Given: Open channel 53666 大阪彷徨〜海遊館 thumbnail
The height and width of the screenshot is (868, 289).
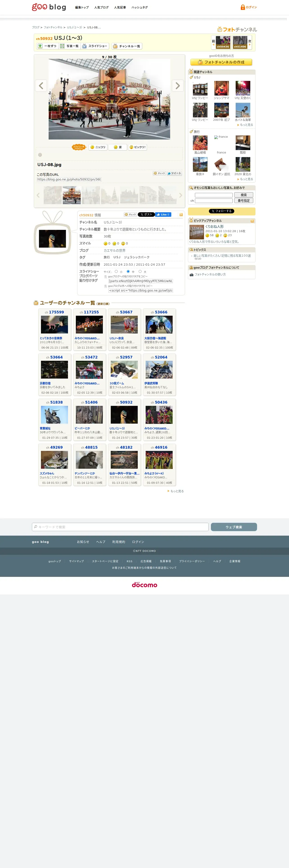Looking at the screenshot, I should [159, 324].
